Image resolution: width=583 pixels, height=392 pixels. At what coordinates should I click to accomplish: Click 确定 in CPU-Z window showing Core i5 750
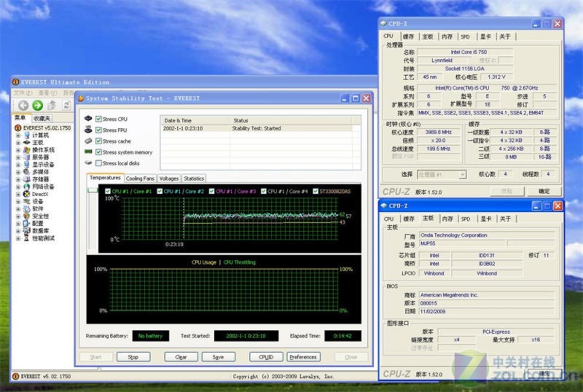pos(545,191)
